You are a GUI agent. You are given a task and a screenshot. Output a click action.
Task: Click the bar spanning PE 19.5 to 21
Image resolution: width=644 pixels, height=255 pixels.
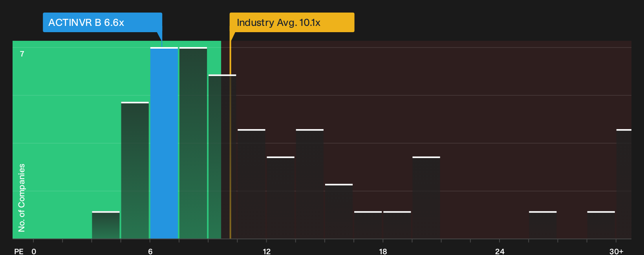pos(426,198)
